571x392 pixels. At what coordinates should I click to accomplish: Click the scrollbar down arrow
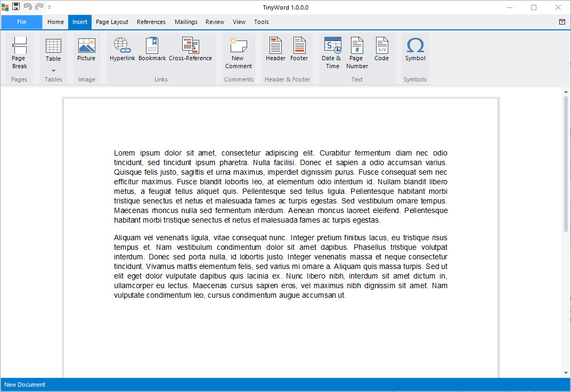566,372
